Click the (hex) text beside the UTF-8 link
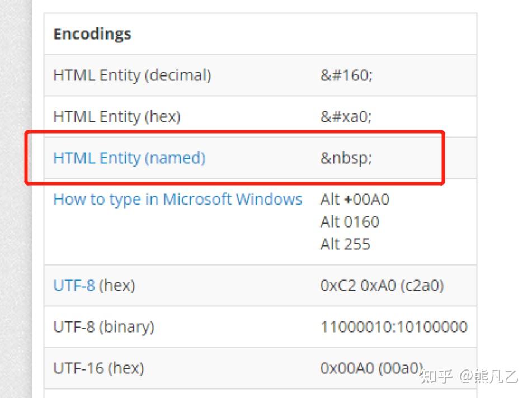The image size is (532, 398). (117, 286)
